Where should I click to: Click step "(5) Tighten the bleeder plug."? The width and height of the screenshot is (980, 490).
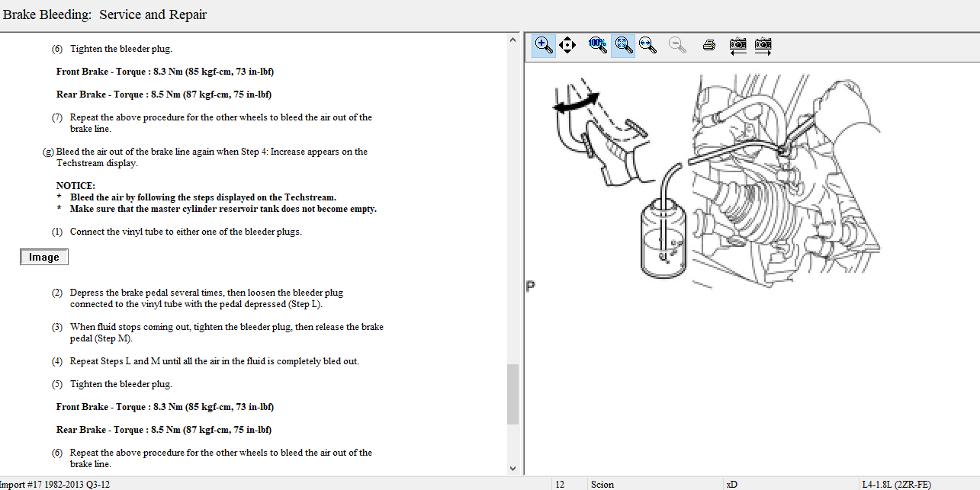(112, 384)
